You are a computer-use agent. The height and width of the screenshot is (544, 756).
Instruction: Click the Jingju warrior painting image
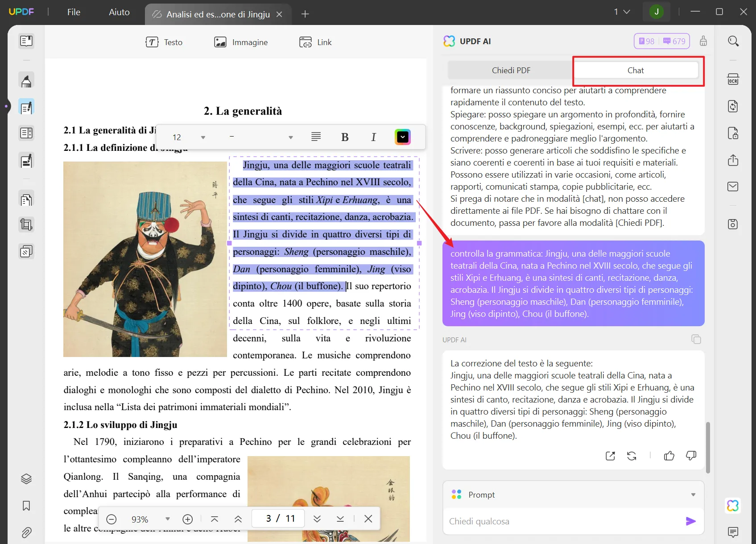click(x=145, y=259)
